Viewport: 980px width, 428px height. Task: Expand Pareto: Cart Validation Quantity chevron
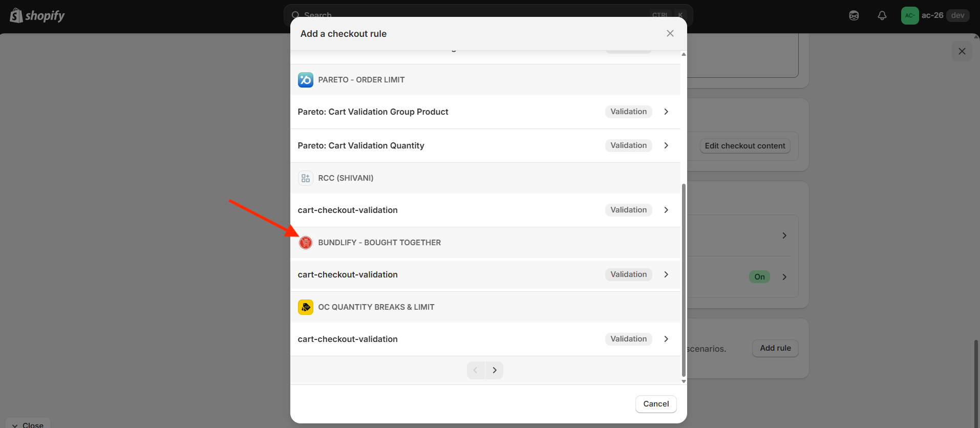pos(666,145)
